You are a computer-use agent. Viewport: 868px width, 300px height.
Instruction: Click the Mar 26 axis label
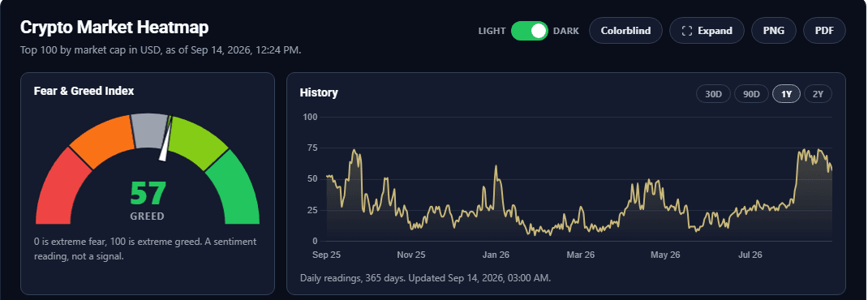(580, 255)
